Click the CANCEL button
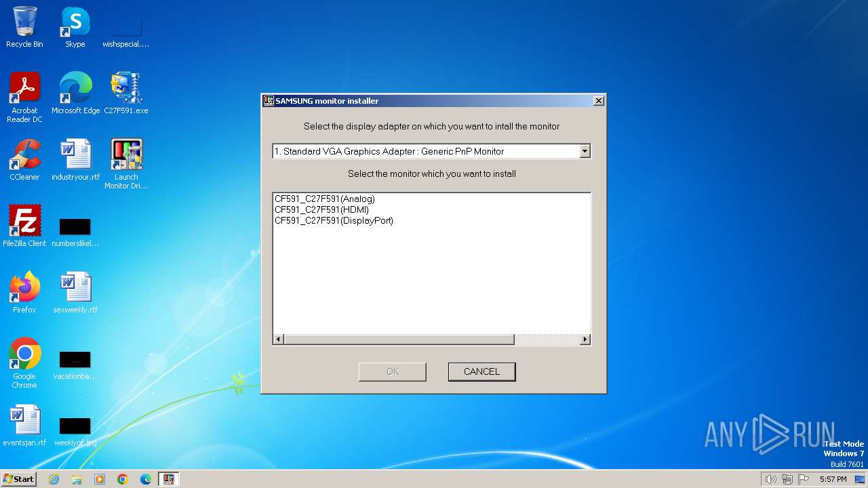Screen dimensions: 868x488 click(481, 371)
